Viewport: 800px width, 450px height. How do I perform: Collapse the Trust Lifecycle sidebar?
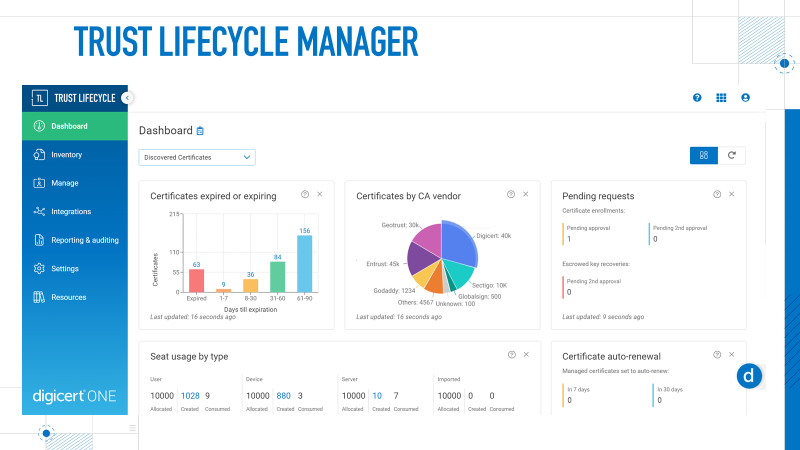click(x=127, y=97)
